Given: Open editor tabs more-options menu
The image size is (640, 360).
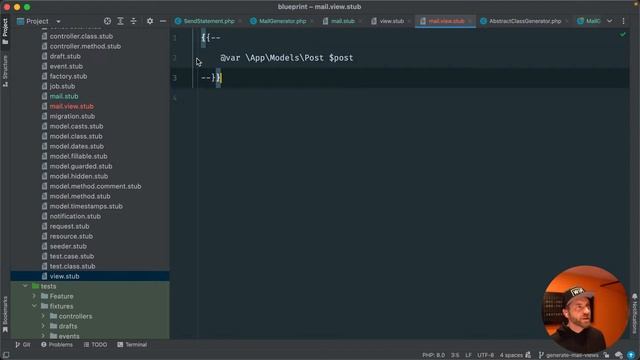Looking at the screenshot, I should pos(623,21).
